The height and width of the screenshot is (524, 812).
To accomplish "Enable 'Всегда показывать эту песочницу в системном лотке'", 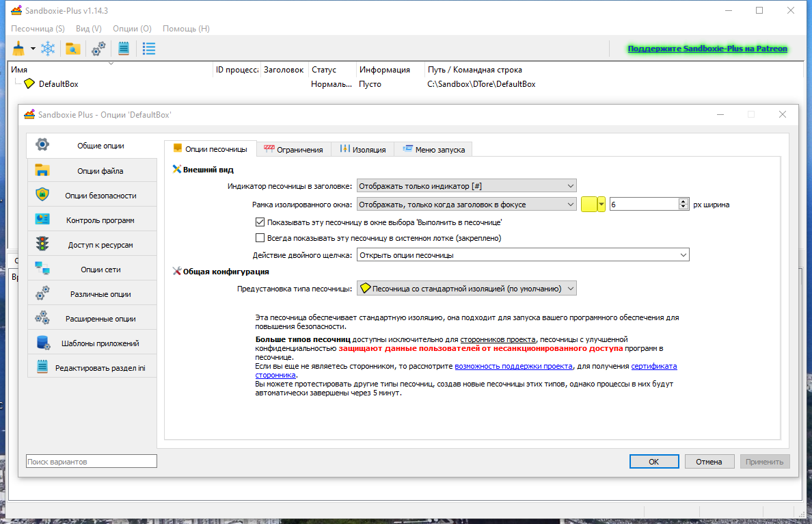I will point(260,238).
